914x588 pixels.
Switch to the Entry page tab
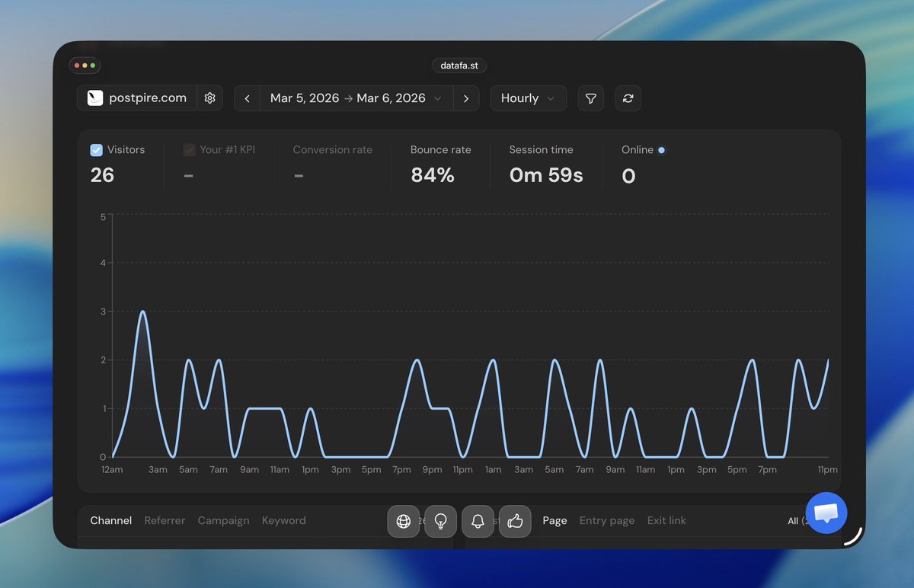(607, 521)
